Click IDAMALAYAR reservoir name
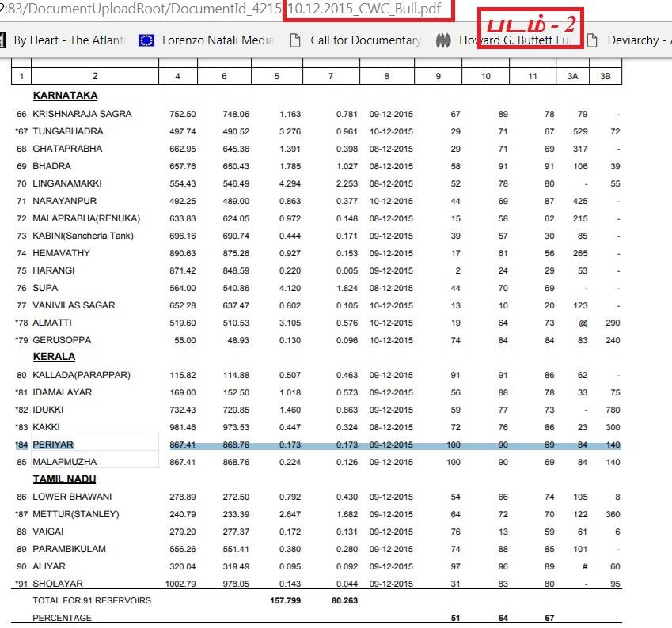 (63, 392)
